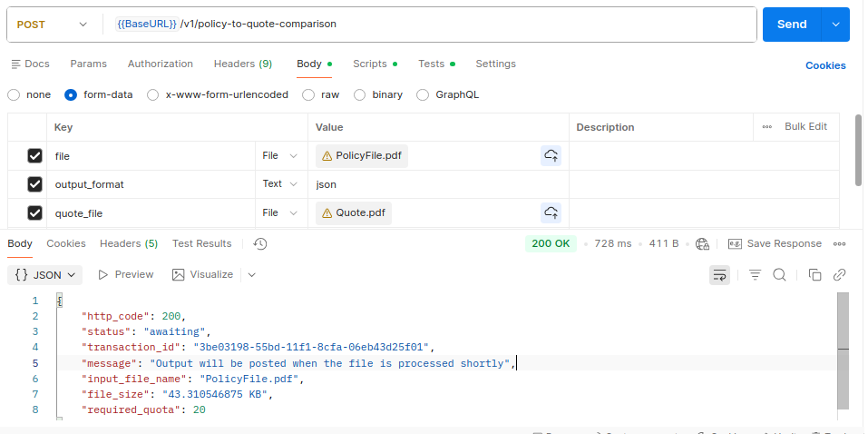The width and height of the screenshot is (868, 434).
Task: Click the json value cell of output_format
Action: click(x=438, y=184)
